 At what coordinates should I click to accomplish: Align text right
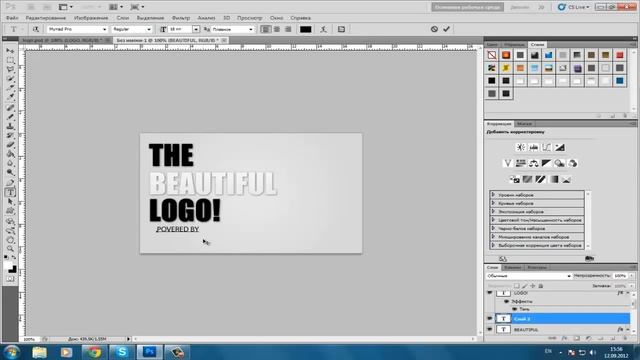click(288, 29)
